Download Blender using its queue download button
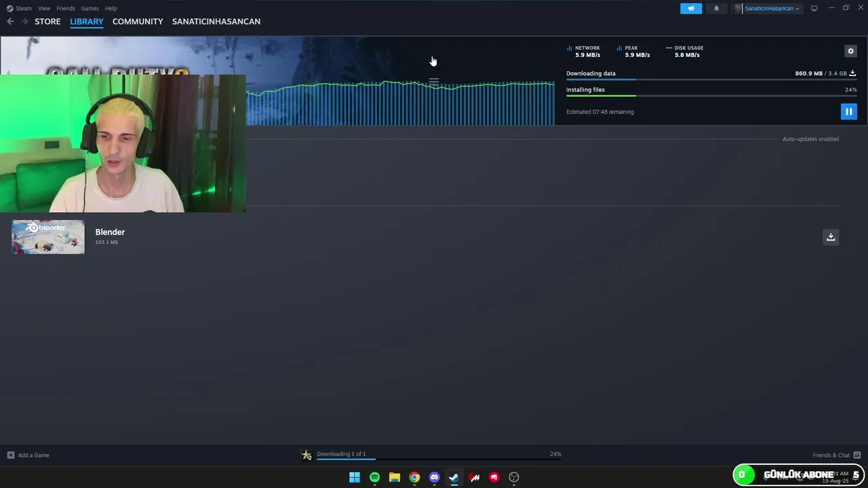 click(x=831, y=237)
